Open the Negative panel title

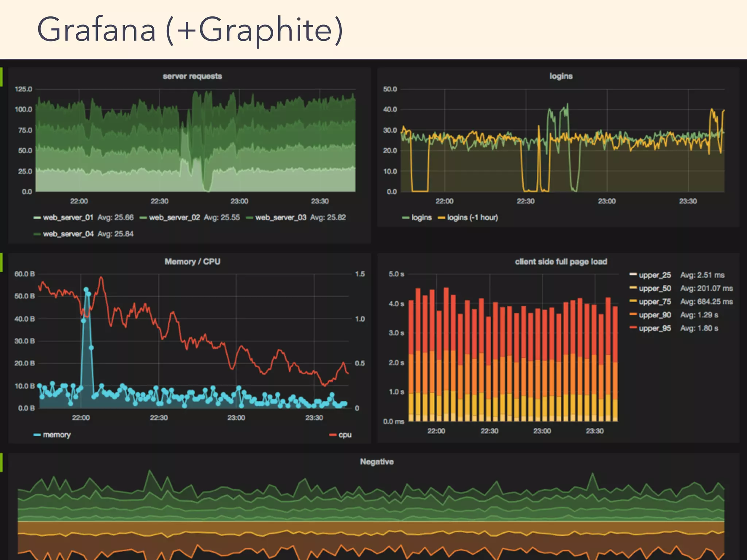[377, 462]
